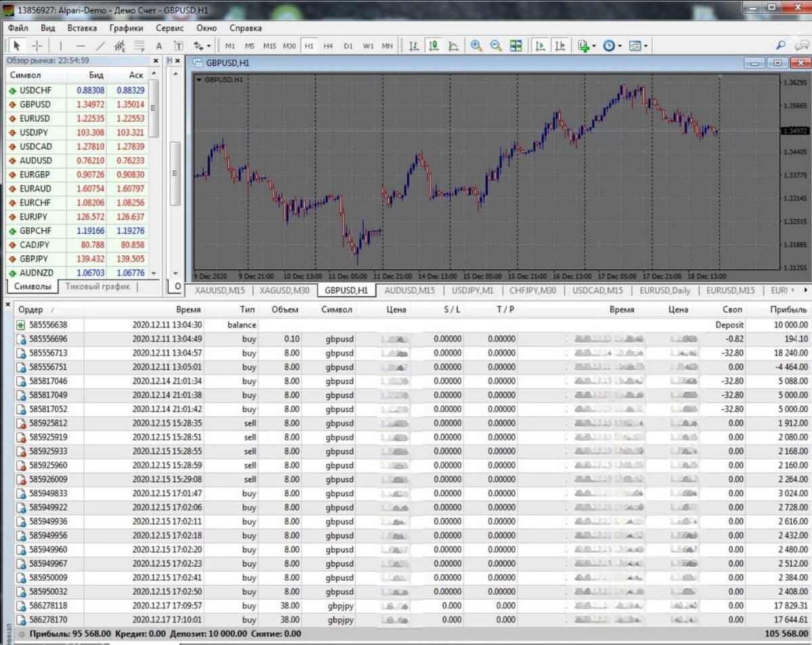Open the Графики menu
This screenshot has width=812, height=645.
[x=126, y=28]
